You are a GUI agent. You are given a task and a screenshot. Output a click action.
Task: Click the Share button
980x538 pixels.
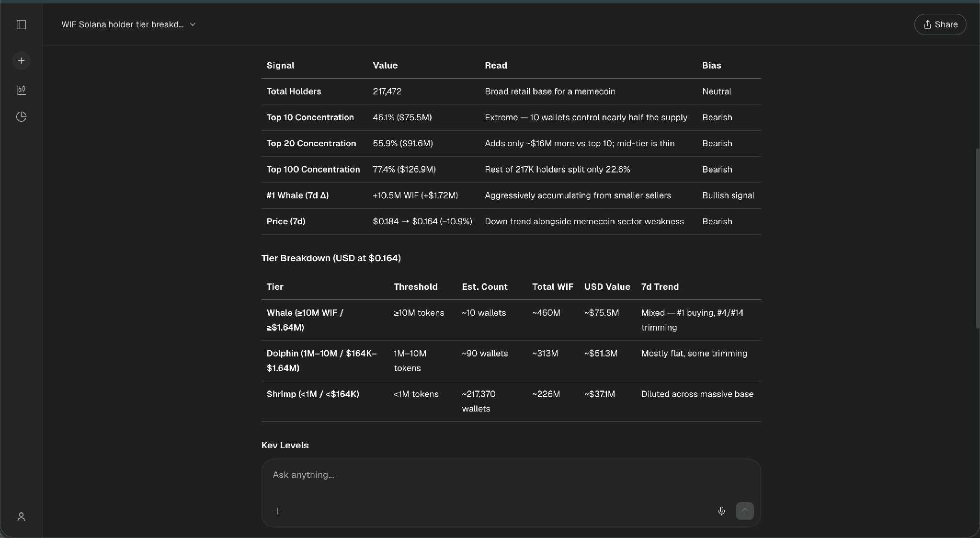(x=940, y=24)
